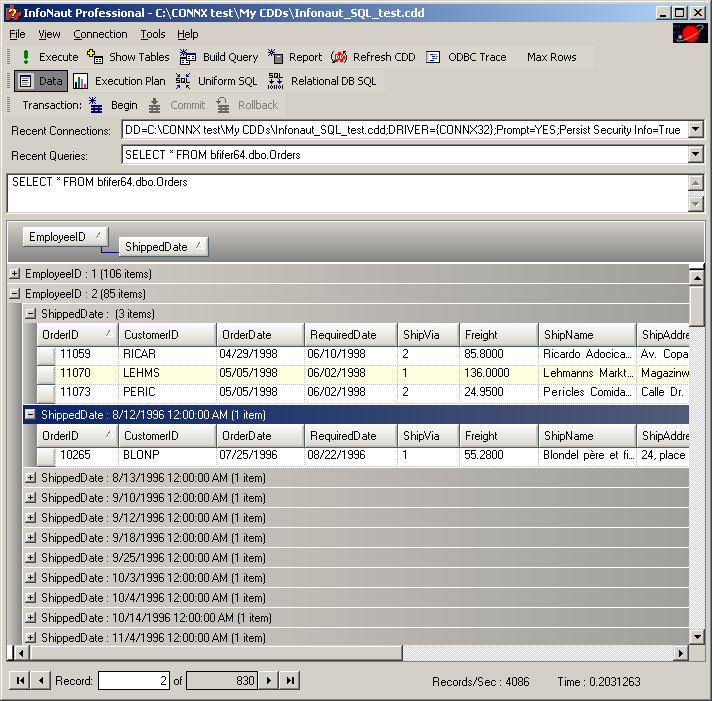The image size is (712, 701).
Task: Click the Record number input field
Action: click(x=135, y=681)
